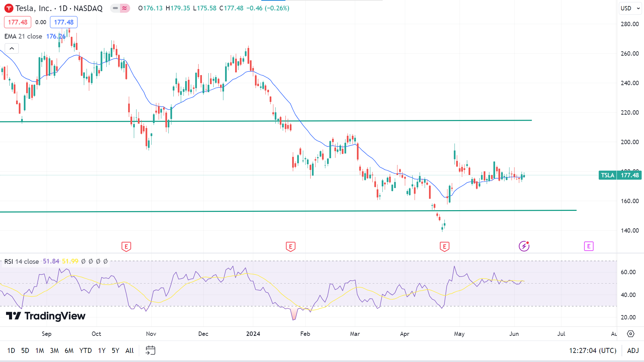Image resolution: width=644 pixels, height=362 pixels.
Task: Toggle the ADJ adjusted data button
Action: click(633, 350)
